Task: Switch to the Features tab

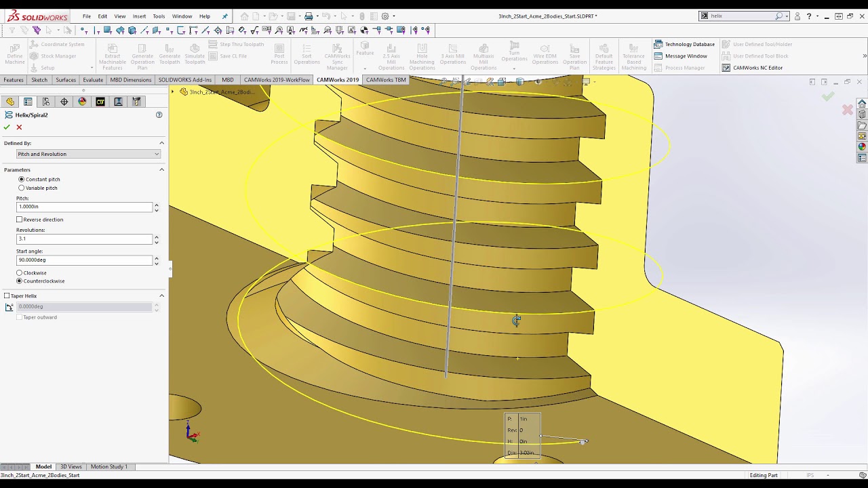Action: coord(14,80)
